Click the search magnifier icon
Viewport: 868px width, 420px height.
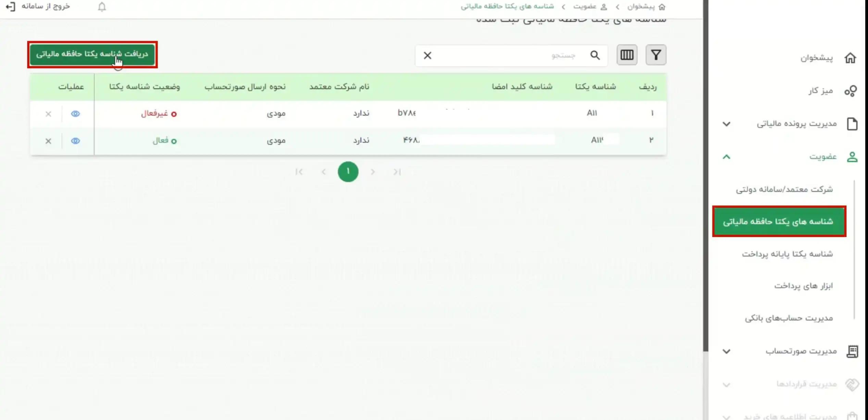coord(595,55)
